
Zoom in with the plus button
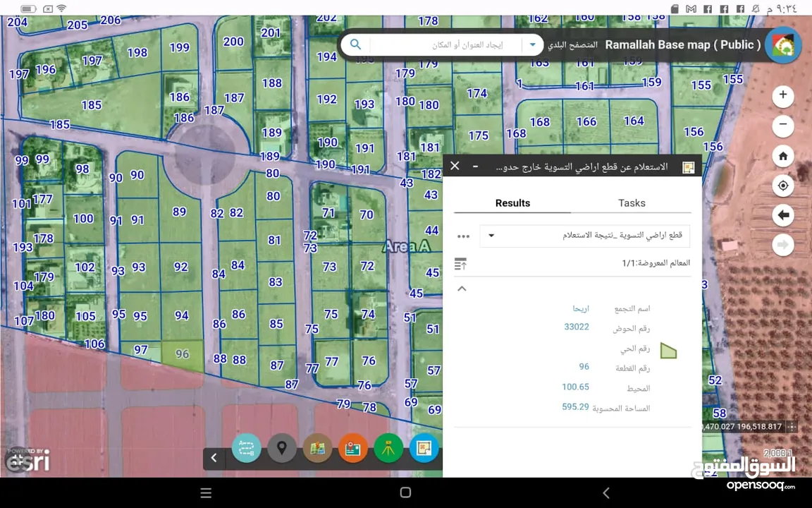pos(783,96)
